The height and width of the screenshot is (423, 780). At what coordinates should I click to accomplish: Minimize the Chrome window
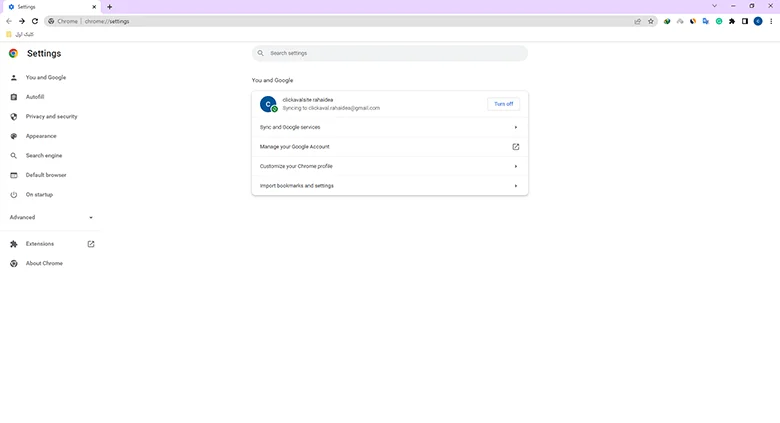pos(733,6)
